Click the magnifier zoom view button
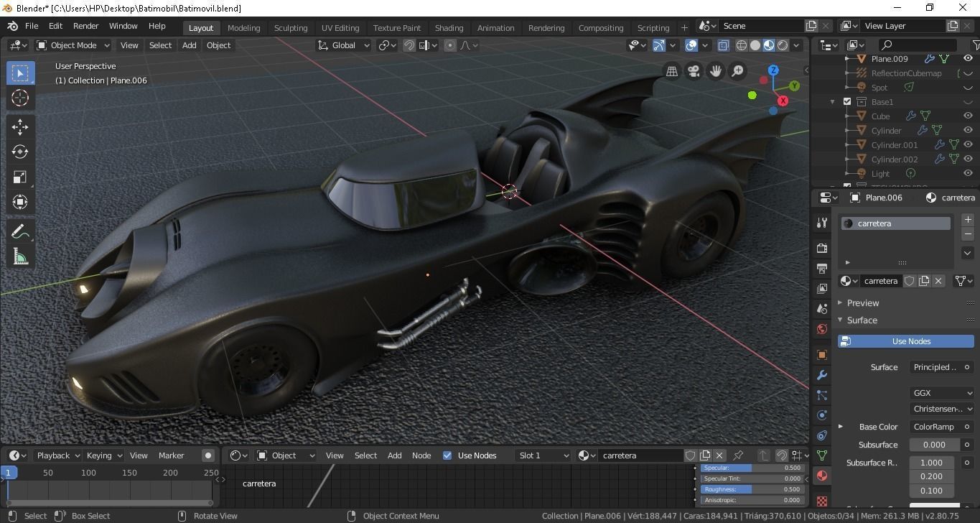The width and height of the screenshot is (980, 523). pos(737,70)
